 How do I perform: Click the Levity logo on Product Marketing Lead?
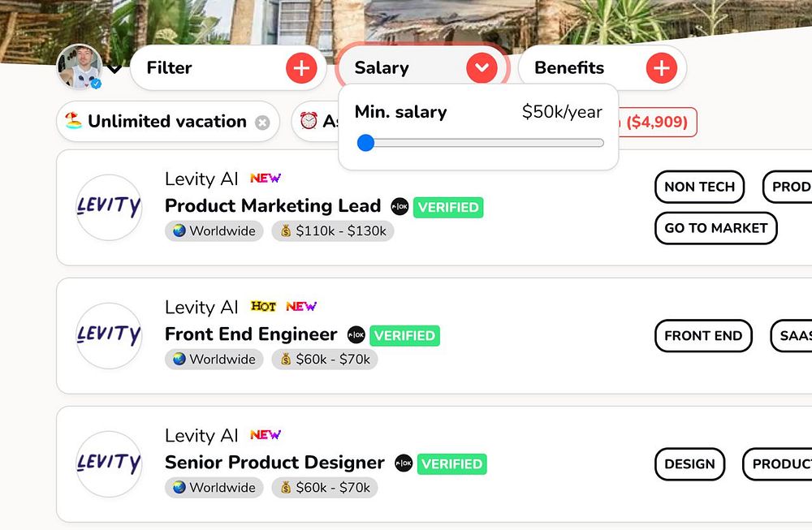point(109,207)
